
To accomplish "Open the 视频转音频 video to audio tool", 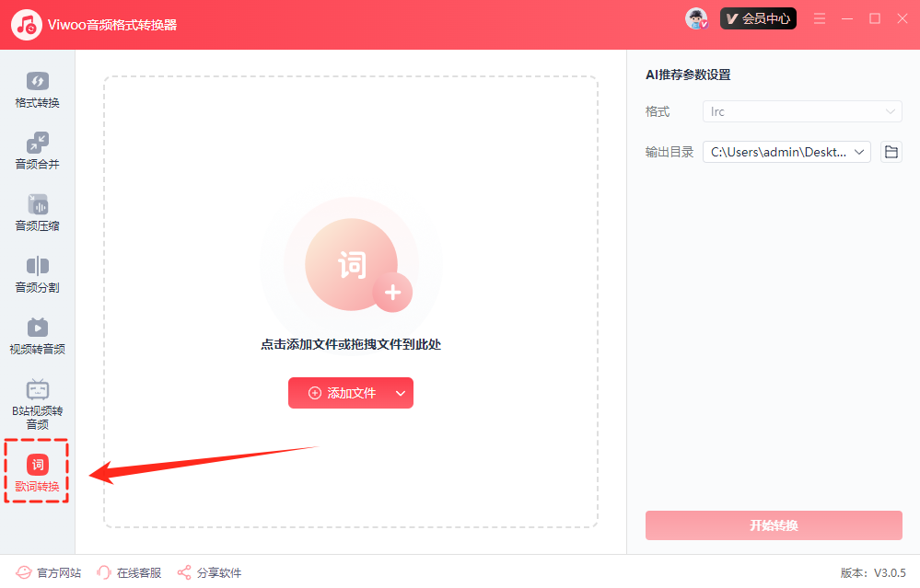I will [x=37, y=337].
